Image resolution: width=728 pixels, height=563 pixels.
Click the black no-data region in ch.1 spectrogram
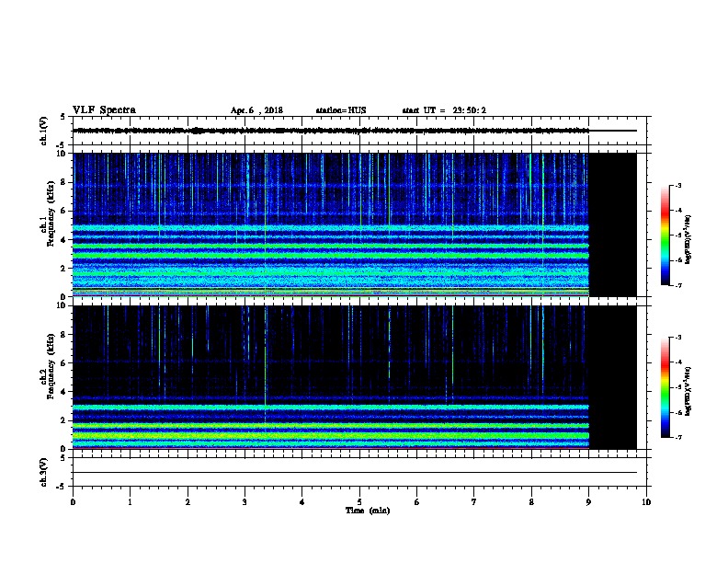(x=613, y=224)
